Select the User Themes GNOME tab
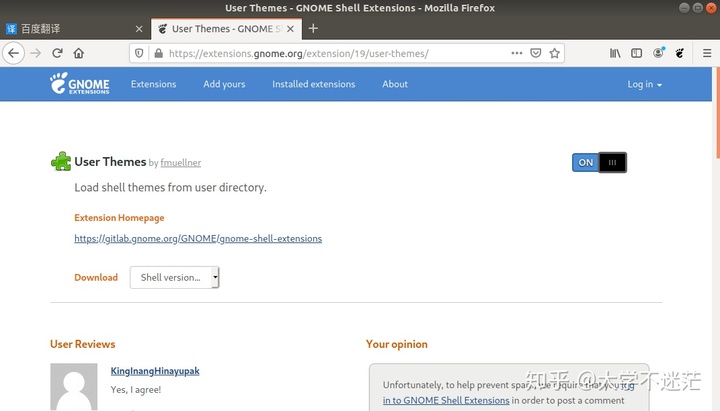 [226, 29]
